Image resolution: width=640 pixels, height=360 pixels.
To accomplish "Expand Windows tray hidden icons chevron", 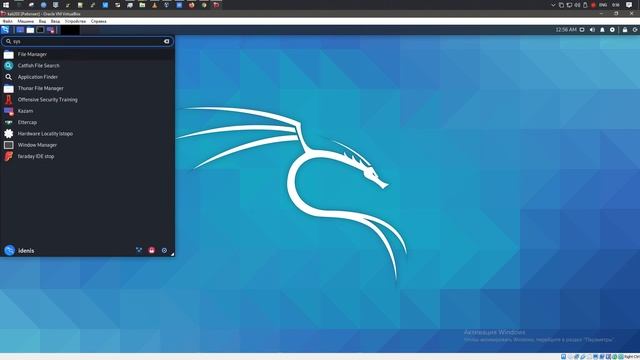I will [x=553, y=5].
